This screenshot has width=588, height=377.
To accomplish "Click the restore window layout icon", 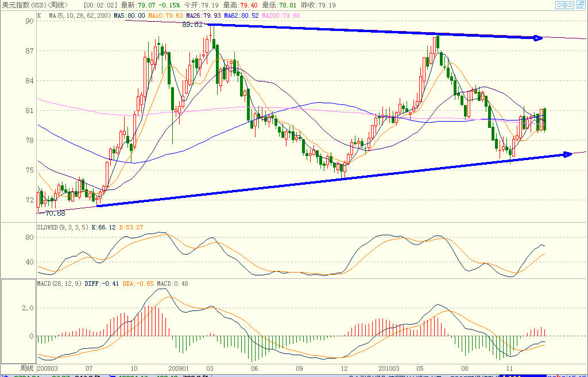I will click(580, 5).
